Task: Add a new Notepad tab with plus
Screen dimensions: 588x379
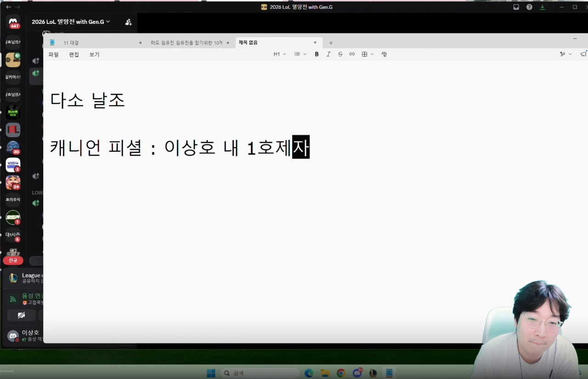Action: tap(331, 43)
